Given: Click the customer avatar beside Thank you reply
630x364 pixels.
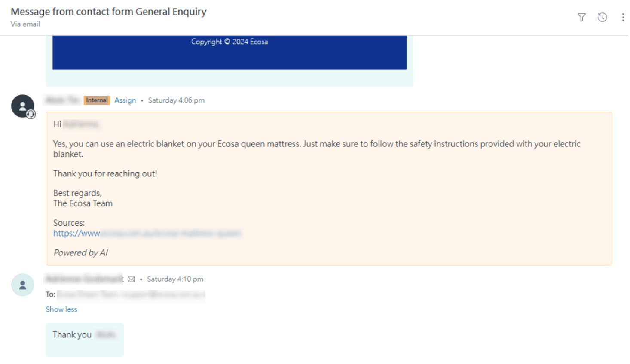Looking at the screenshot, I should 23,285.
